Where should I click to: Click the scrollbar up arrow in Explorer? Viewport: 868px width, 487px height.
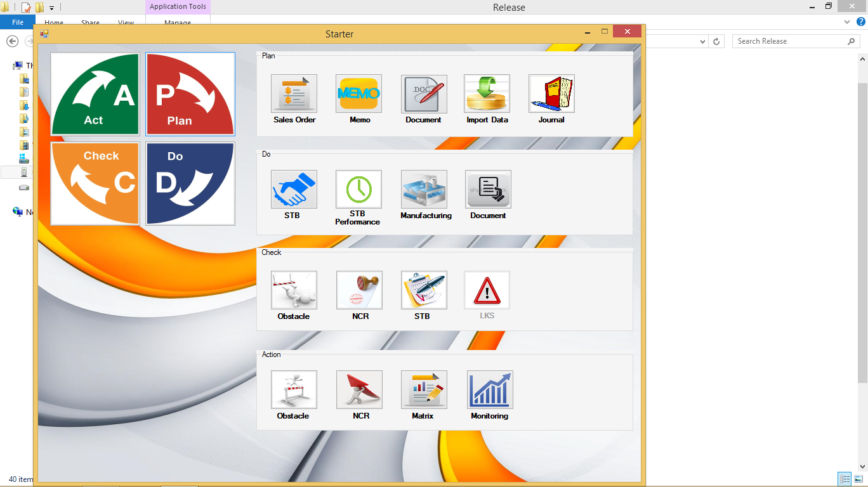click(862, 58)
